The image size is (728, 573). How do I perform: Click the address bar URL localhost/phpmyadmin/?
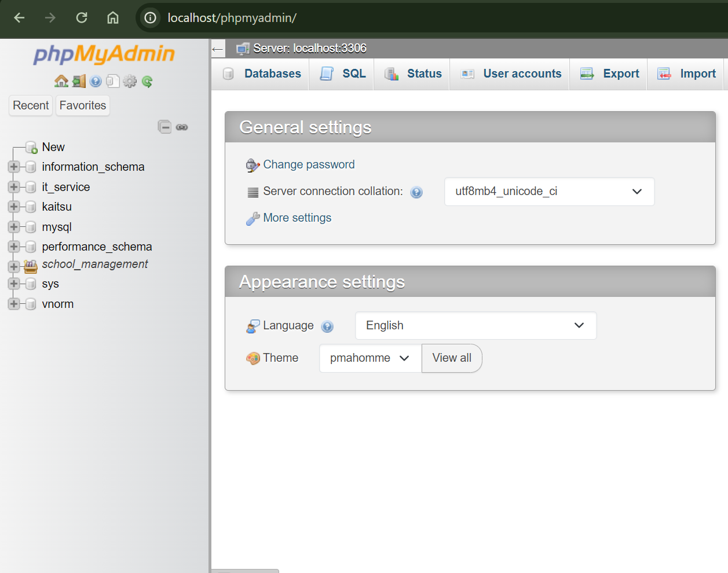pos(232,18)
